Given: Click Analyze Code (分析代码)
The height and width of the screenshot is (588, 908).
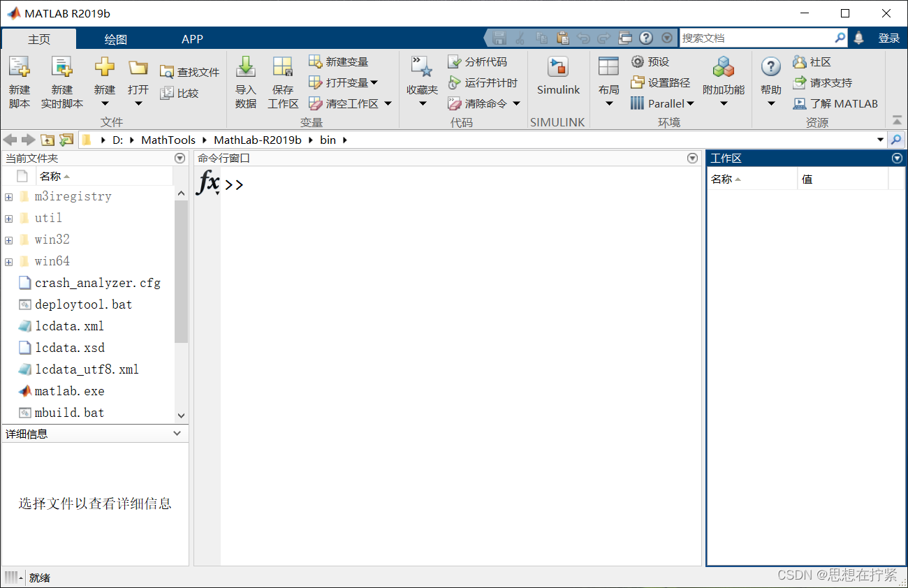Looking at the screenshot, I should point(478,62).
